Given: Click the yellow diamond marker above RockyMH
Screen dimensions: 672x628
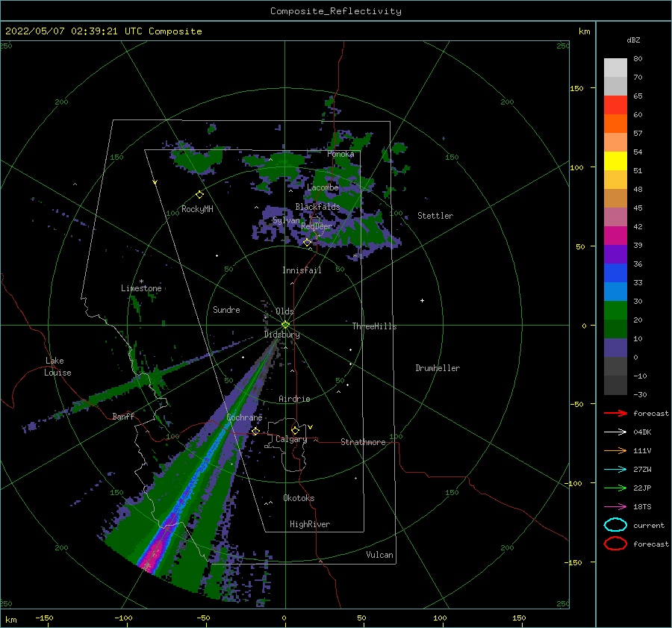Looking at the screenshot, I should click(x=199, y=195).
